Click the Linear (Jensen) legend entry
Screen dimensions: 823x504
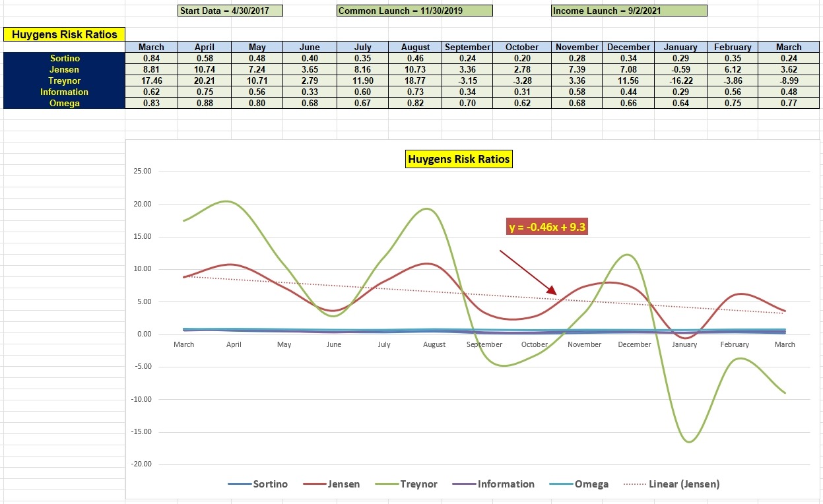point(672,484)
